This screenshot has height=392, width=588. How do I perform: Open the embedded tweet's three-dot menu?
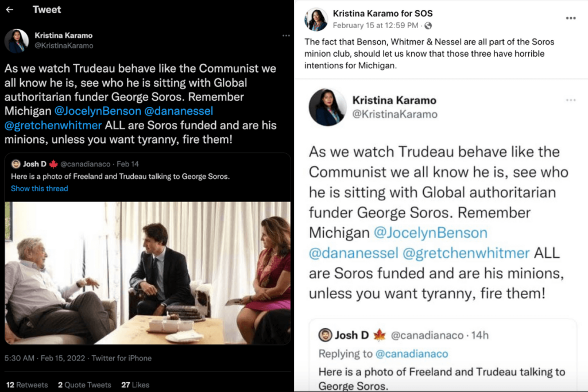click(x=570, y=100)
